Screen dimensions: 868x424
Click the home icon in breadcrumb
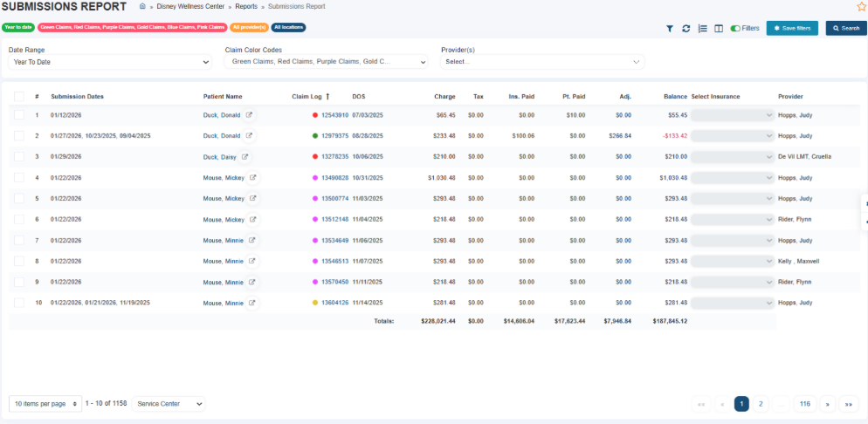click(143, 6)
